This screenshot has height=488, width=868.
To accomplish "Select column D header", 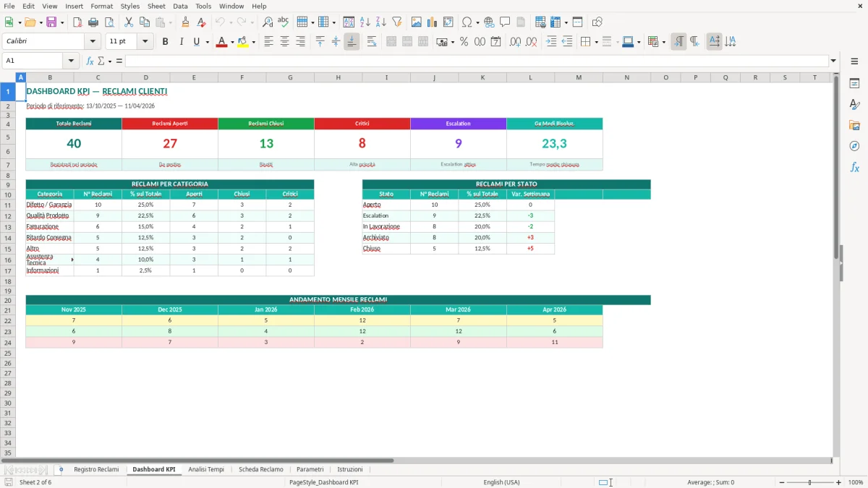I will 146,77.
